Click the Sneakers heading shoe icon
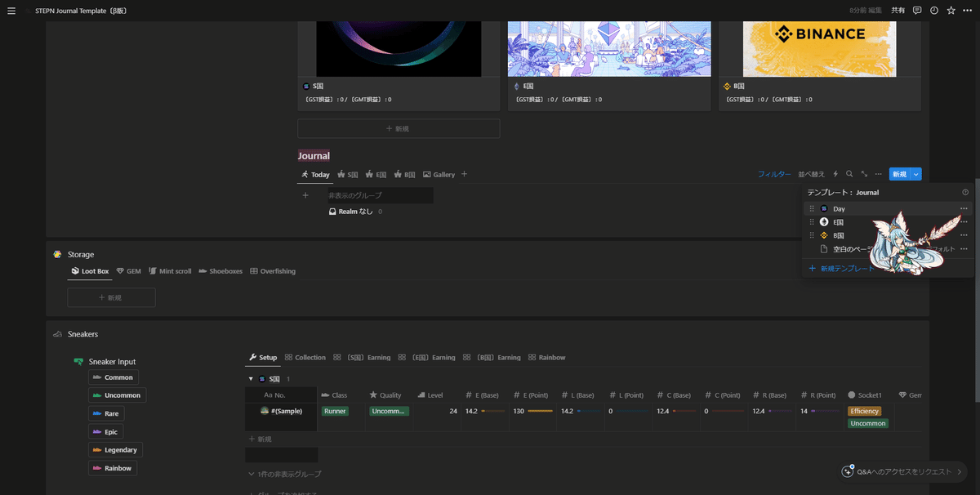980x495 pixels. tap(57, 334)
